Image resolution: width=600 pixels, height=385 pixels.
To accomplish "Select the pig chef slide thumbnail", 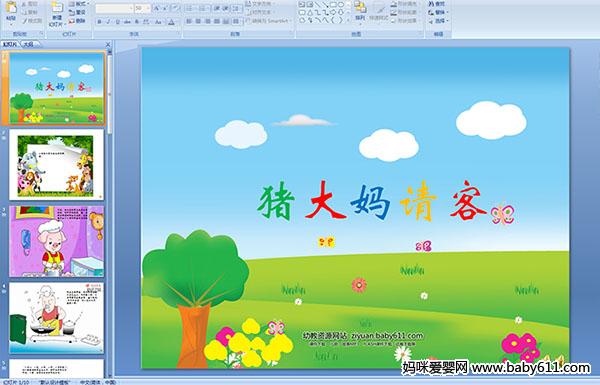I will (x=57, y=241).
